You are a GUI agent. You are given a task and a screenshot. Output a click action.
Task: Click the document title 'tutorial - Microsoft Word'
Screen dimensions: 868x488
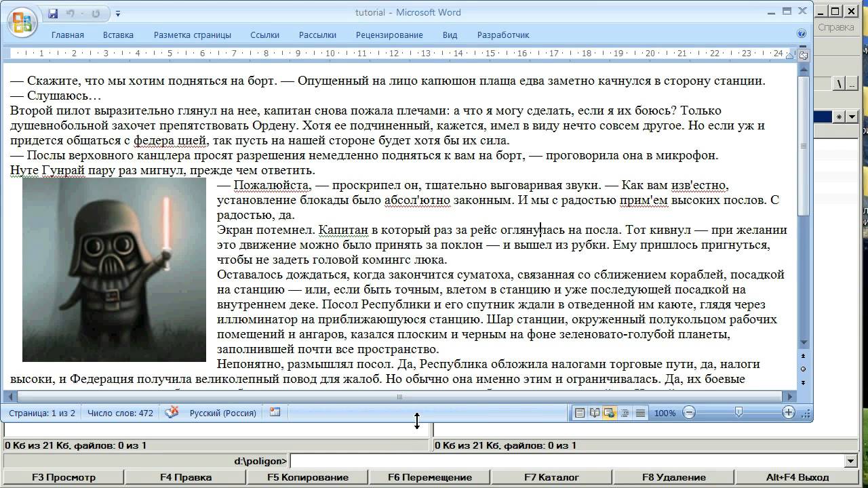pyautogui.click(x=408, y=12)
